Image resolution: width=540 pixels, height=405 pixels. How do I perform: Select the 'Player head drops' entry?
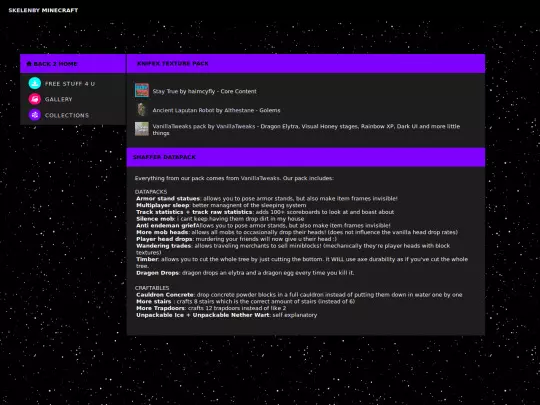[x=237, y=239]
